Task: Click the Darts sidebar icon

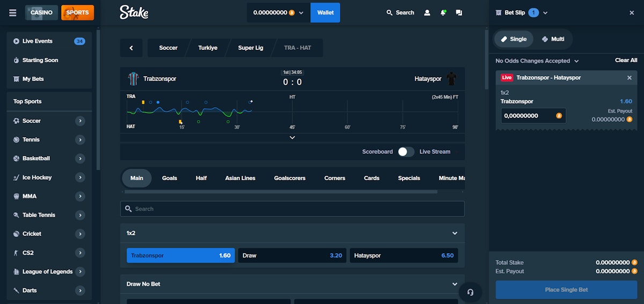Action: tap(17, 291)
